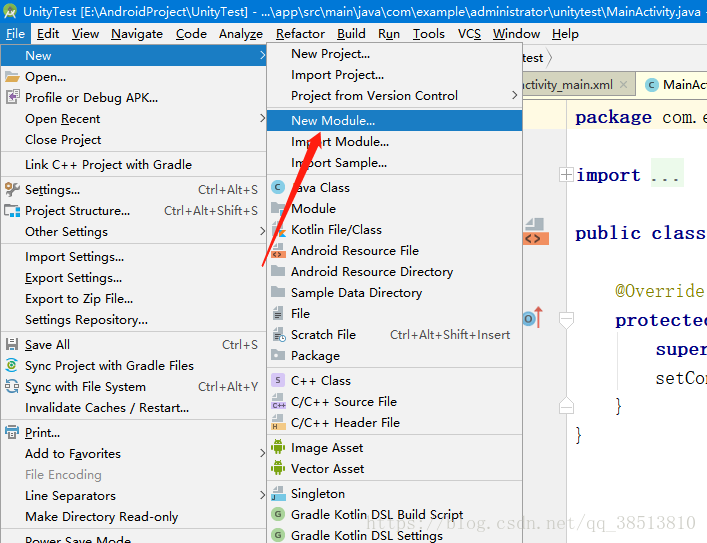Click the Android Resource Directory folder icon
Image resolution: width=707 pixels, height=543 pixels.
[x=278, y=271]
